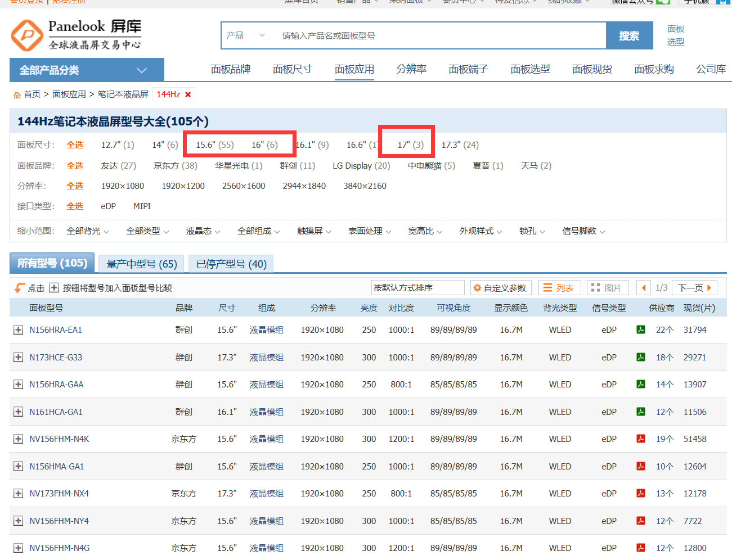Image resolution: width=732 pixels, height=560 pixels.
Task: Open the 面板选型 link beside search
Action: 676,35
